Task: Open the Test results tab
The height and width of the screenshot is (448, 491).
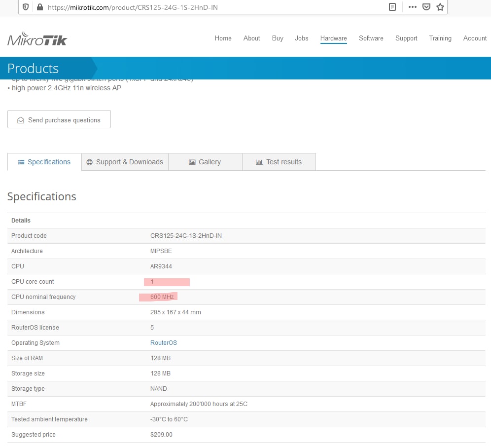Action: coord(279,162)
